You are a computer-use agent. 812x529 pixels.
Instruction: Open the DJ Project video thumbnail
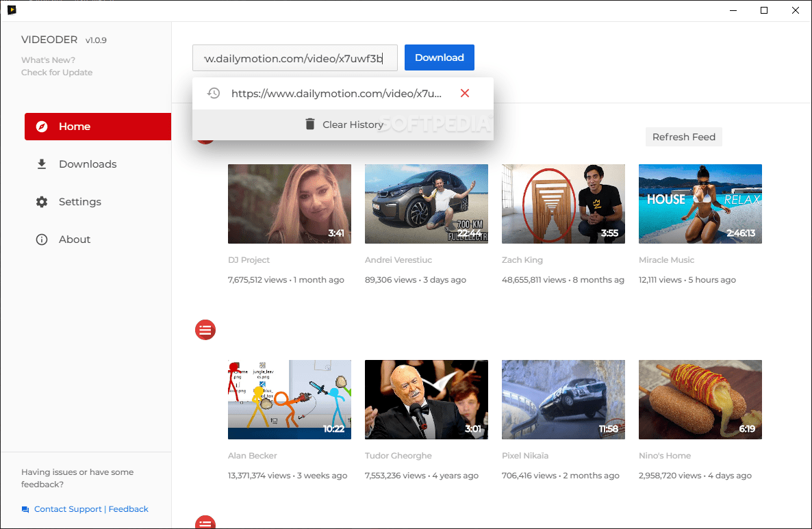(290, 204)
